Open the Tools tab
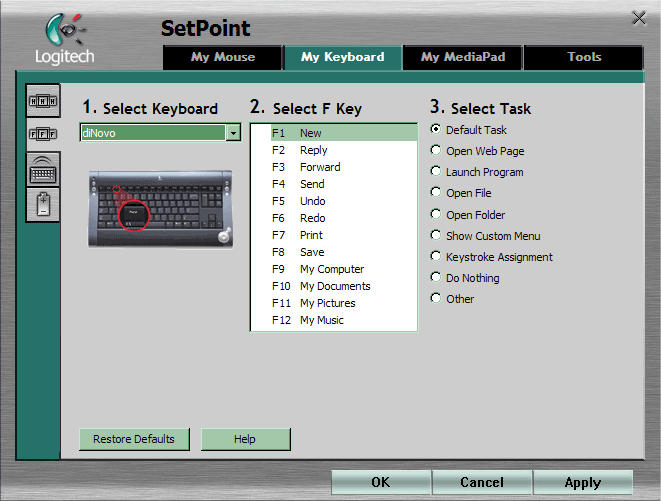Viewport: 661px width, 501px height. [584, 57]
